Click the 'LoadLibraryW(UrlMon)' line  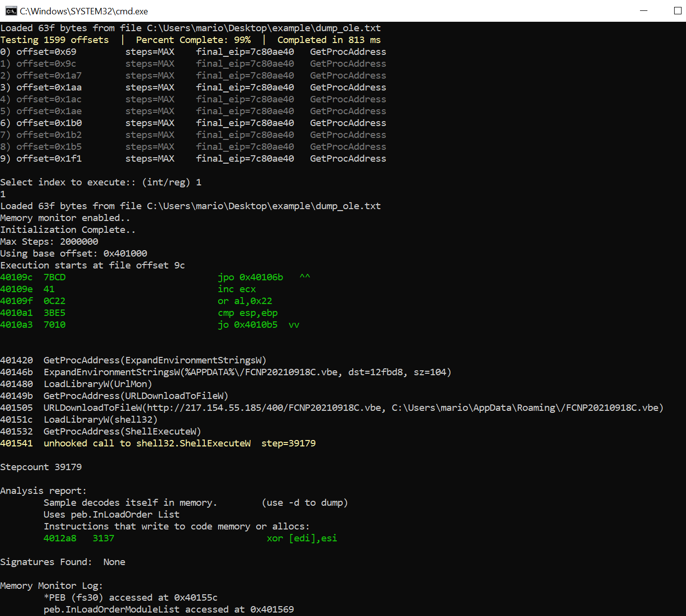tap(97, 384)
